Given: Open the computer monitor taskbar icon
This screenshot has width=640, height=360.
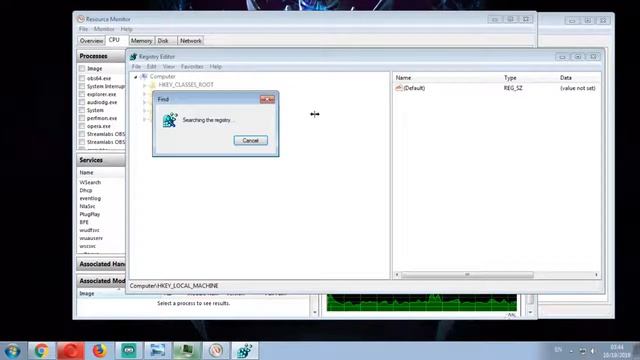Looking at the screenshot, I should (186, 351).
